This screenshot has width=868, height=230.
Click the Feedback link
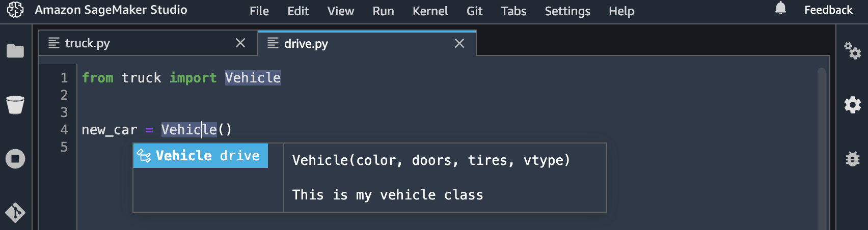pyautogui.click(x=828, y=10)
